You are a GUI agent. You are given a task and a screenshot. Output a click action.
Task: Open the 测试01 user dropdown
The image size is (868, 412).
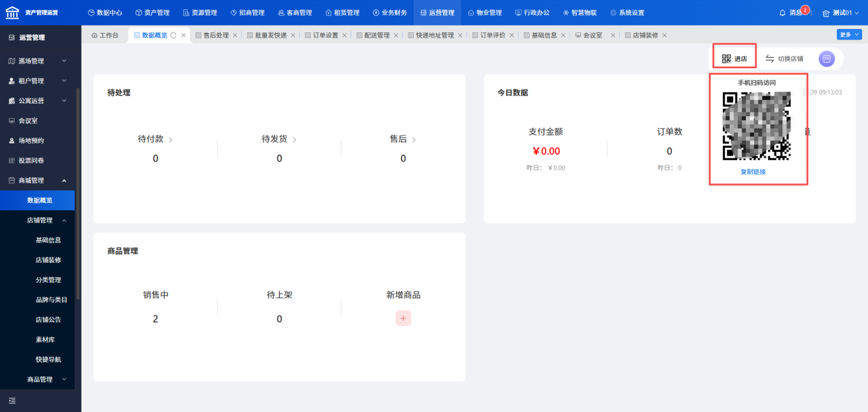coord(841,13)
